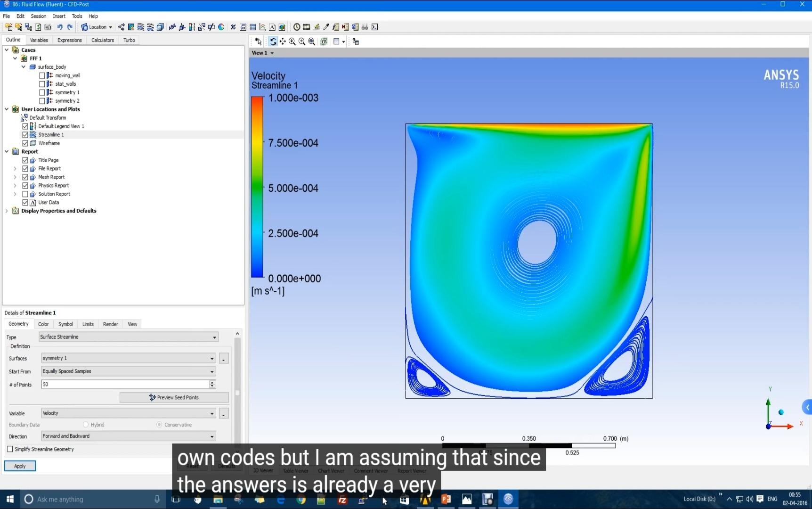Switch to the Variables tab

(39, 40)
